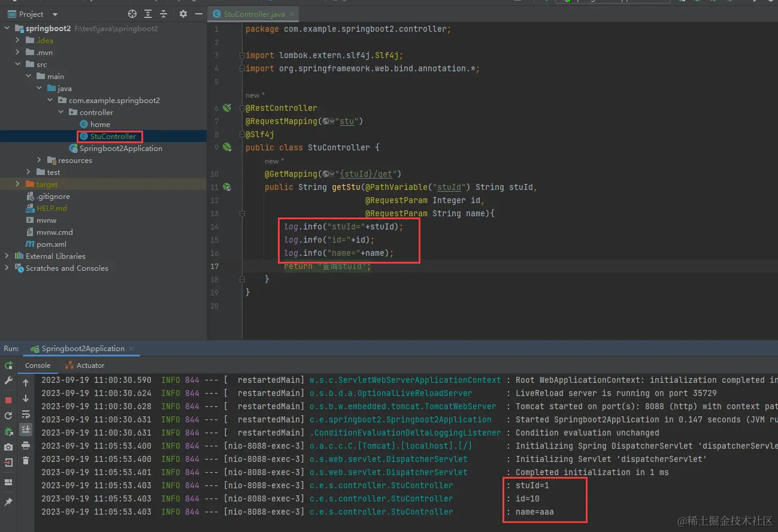Open Project panel settings gear
Screen dimensions: 778x532
[183, 14]
